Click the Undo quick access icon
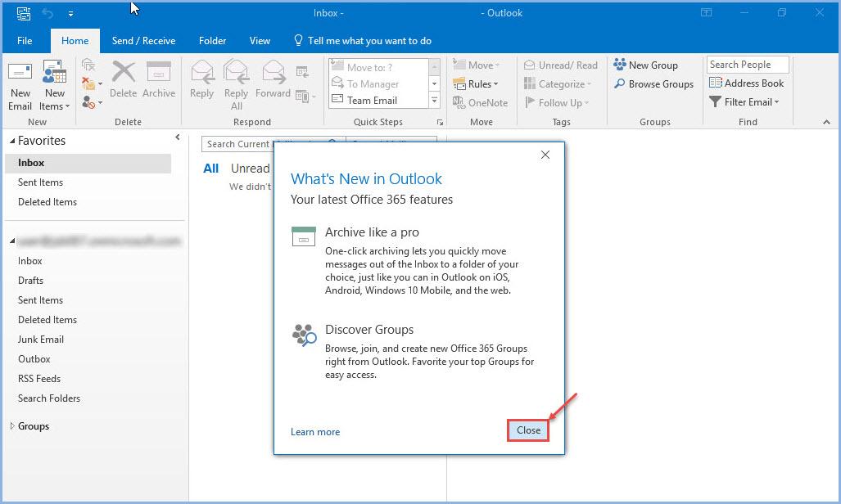The width and height of the screenshot is (841, 504). click(x=47, y=13)
